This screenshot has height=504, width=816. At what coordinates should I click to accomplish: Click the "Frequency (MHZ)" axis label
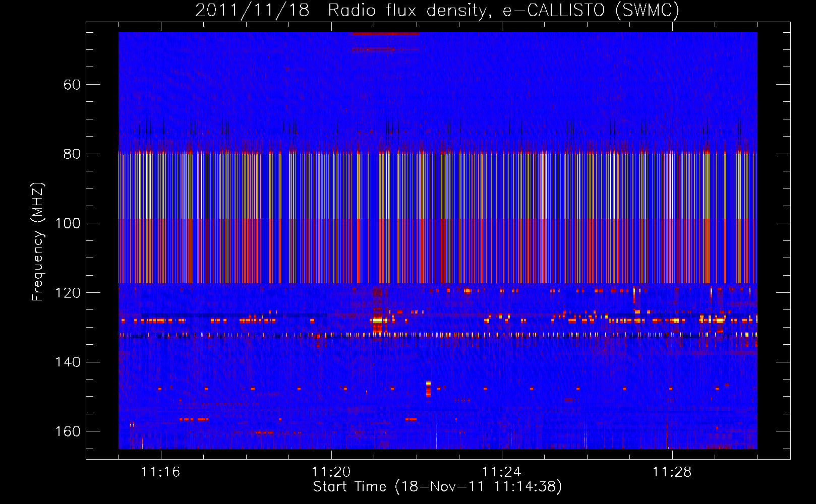[38, 241]
